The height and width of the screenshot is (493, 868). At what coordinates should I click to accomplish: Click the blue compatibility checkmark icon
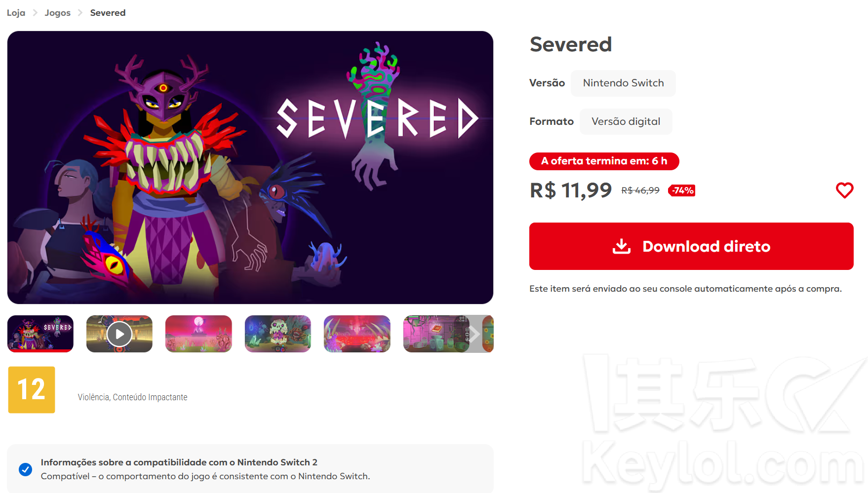[25, 469]
